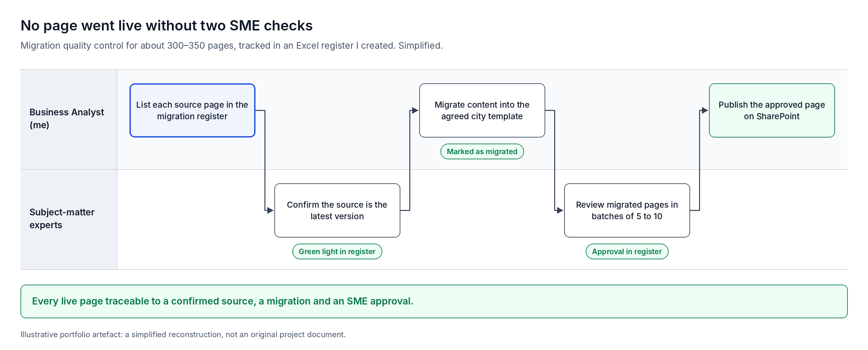Click the subtitle about the Excel migration register
The image size is (868, 350).
(x=231, y=46)
